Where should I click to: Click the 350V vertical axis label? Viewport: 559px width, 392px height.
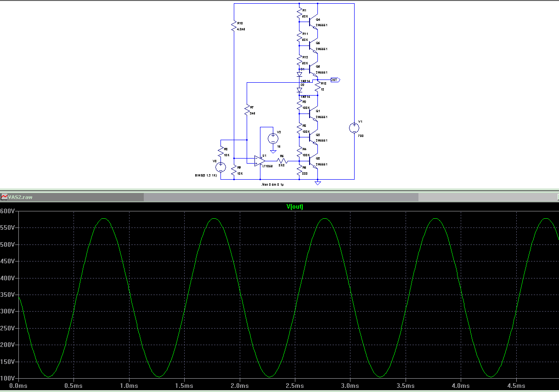8,295
